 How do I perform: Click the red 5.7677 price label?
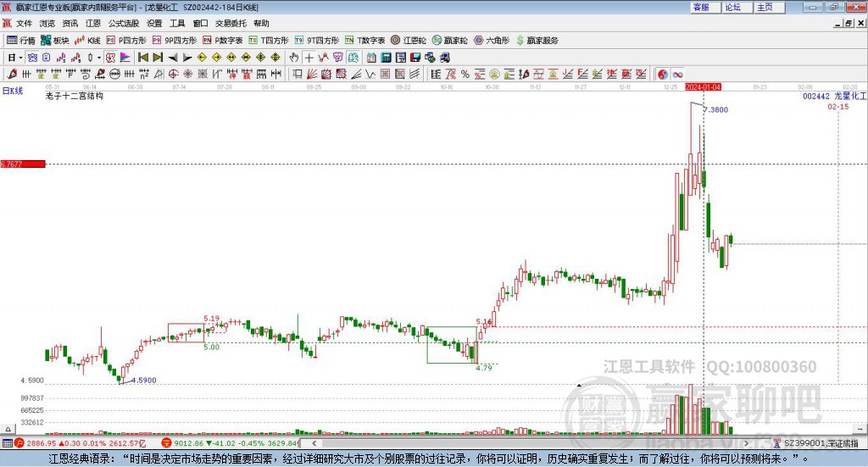coord(23,164)
